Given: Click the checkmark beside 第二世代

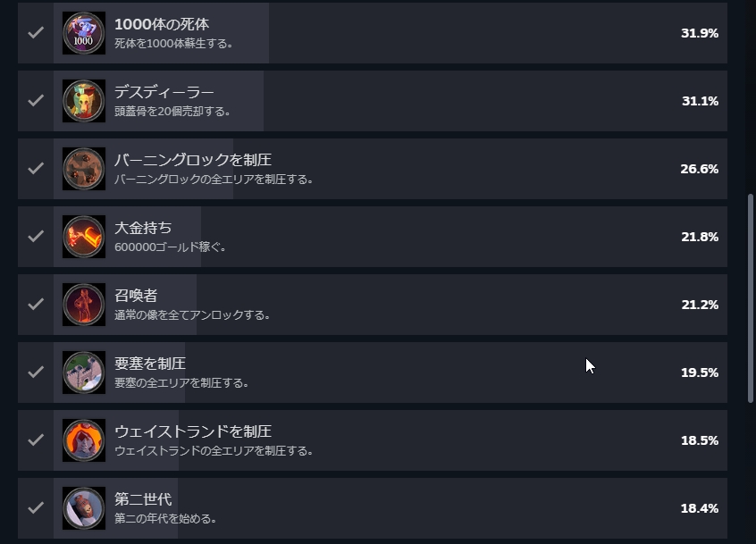Looking at the screenshot, I should 36,508.
